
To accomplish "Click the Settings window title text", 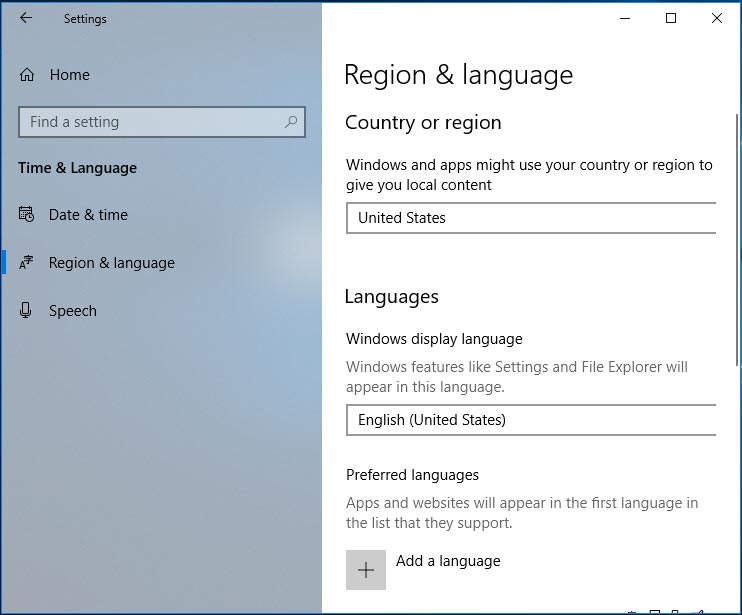I will point(85,19).
